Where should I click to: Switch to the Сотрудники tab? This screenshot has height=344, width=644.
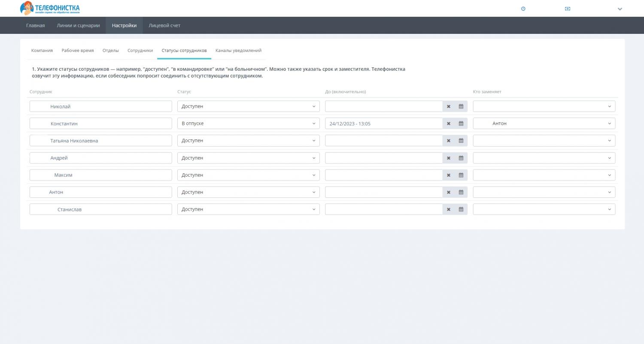(140, 51)
